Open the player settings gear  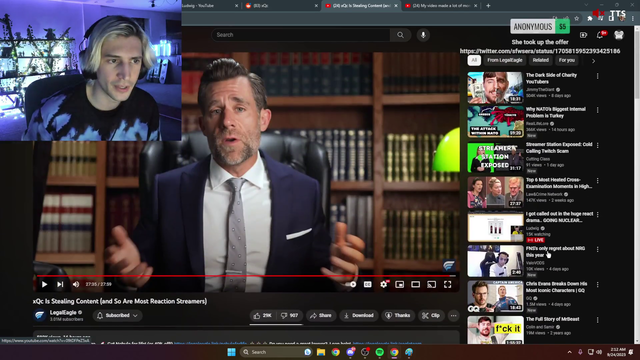[384, 284]
